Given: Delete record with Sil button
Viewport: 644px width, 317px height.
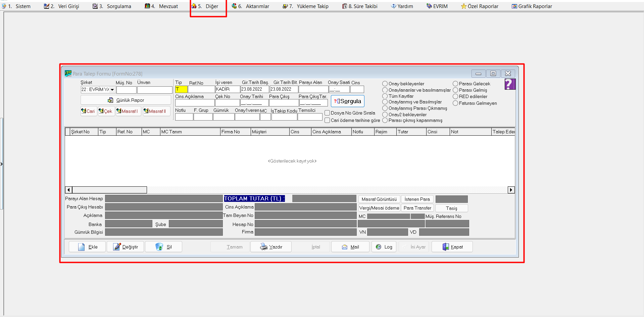Looking at the screenshot, I should point(163,247).
